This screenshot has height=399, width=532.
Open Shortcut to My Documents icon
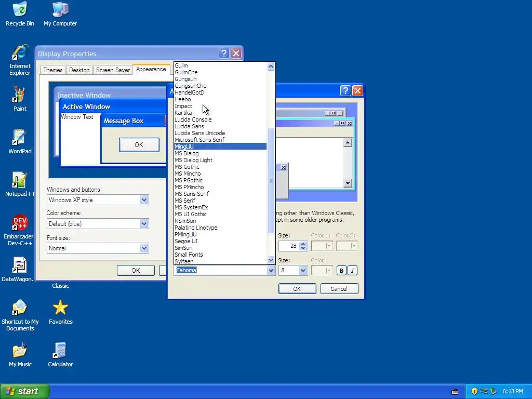20,315
